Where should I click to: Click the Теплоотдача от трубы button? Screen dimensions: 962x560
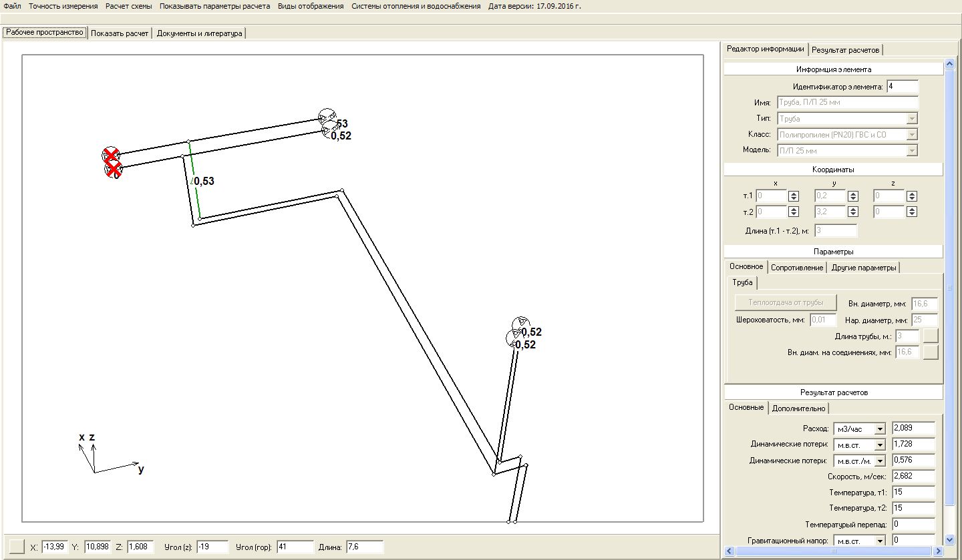[784, 302]
